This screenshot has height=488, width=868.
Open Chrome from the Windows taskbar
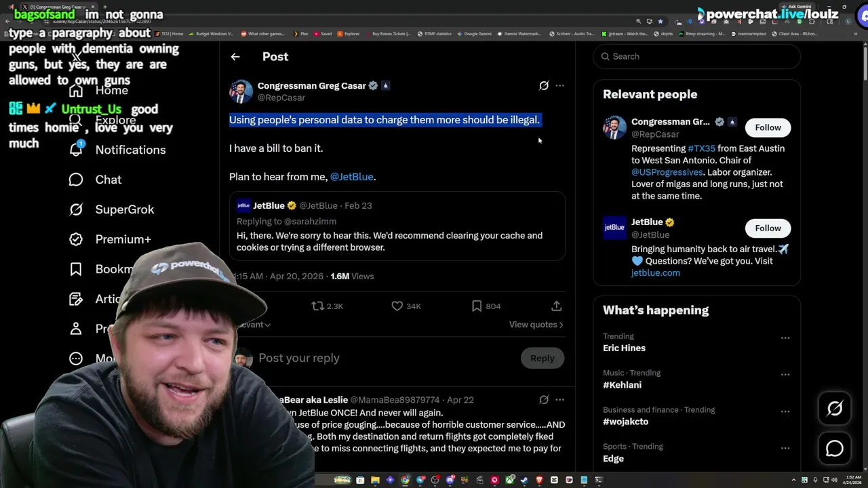click(x=405, y=480)
